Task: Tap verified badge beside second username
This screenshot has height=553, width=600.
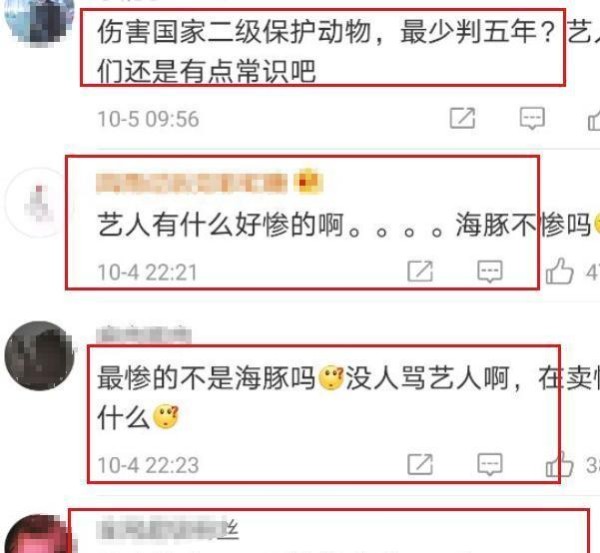Action: click(x=308, y=181)
